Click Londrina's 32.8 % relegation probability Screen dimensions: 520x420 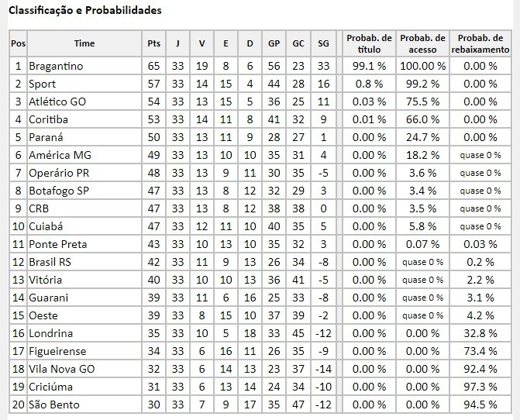pos(480,333)
